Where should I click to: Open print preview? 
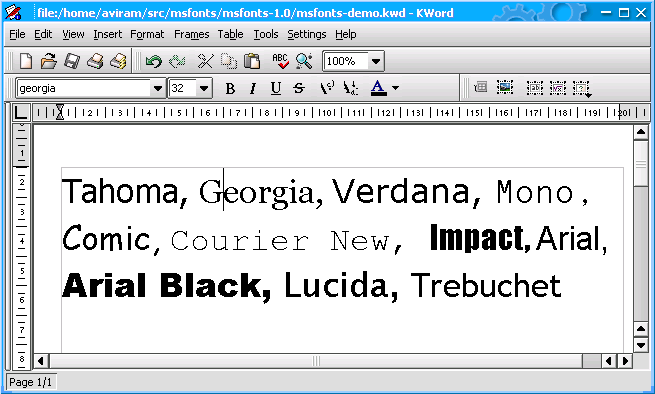119,61
